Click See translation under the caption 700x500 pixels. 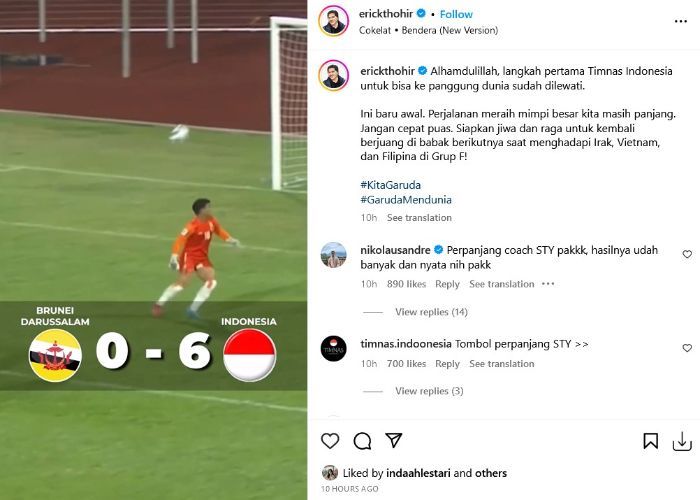pyautogui.click(x=419, y=218)
